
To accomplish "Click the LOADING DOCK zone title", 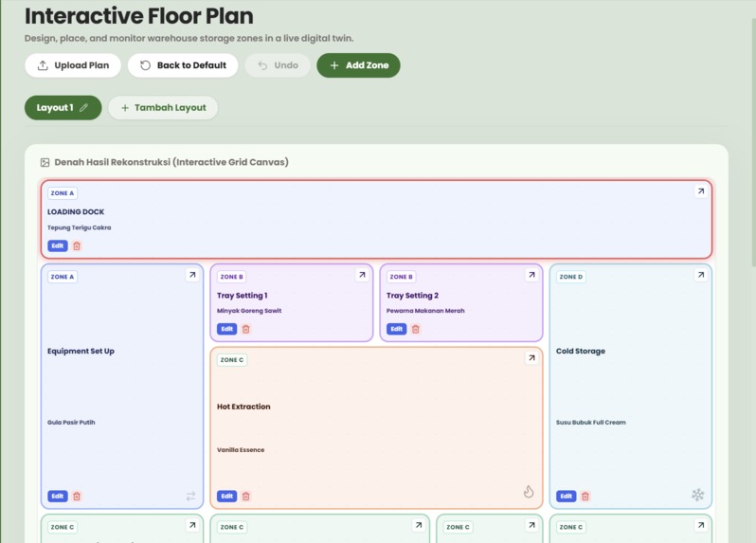I will 76,211.
